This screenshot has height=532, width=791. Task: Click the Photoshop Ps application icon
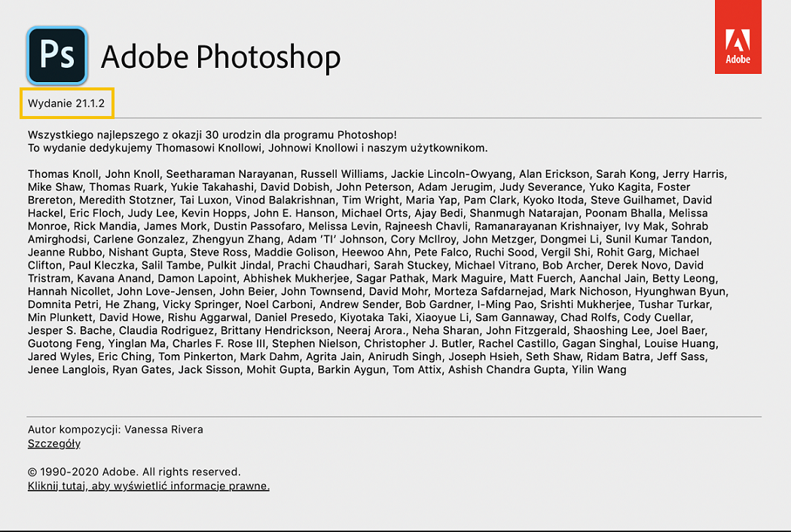pos(57,56)
